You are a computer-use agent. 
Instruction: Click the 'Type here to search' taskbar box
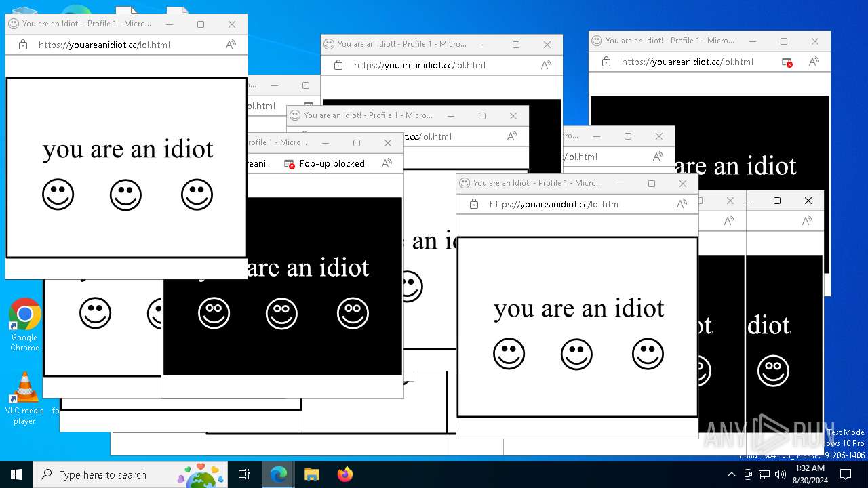[129, 474]
